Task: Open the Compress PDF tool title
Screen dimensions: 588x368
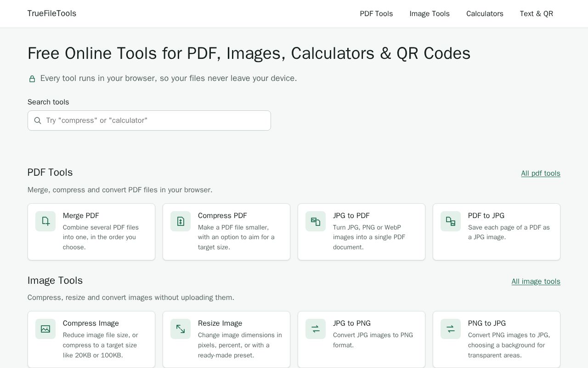Action: pos(222,216)
